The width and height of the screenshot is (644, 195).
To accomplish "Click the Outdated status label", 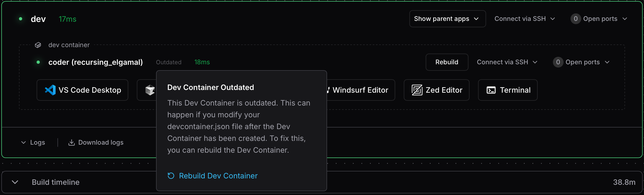I will 168,62.
